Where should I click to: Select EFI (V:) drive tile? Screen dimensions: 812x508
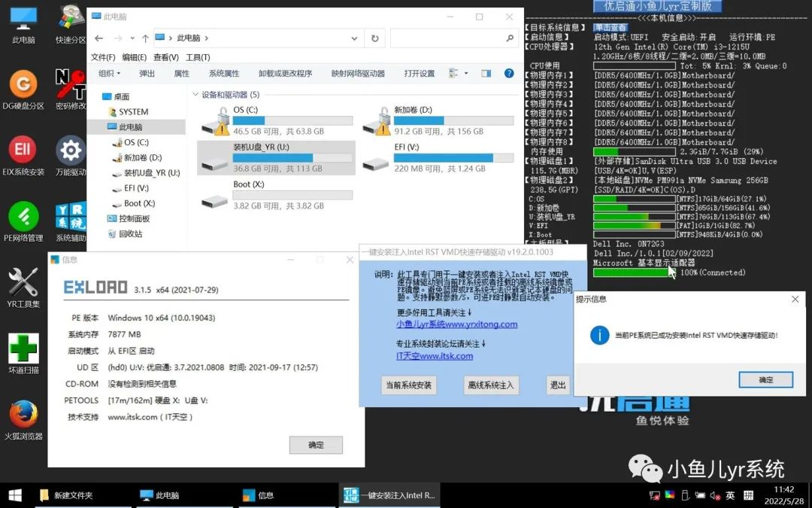(x=438, y=157)
